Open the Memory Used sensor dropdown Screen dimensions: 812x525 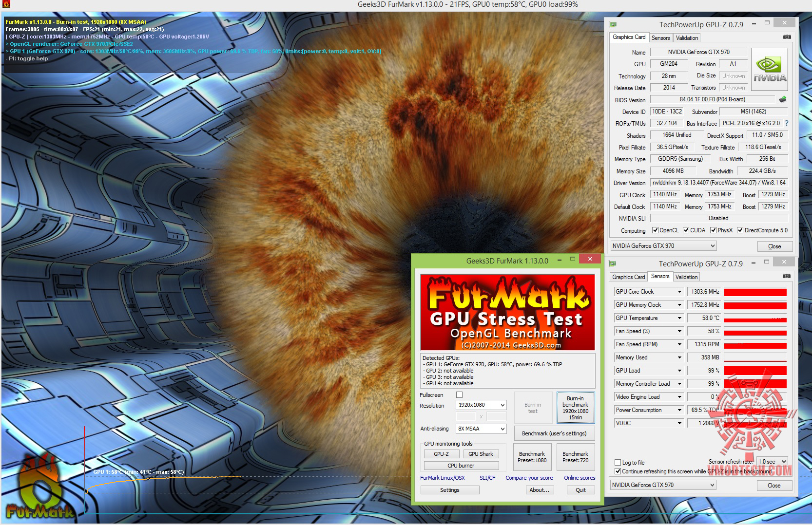(x=679, y=357)
